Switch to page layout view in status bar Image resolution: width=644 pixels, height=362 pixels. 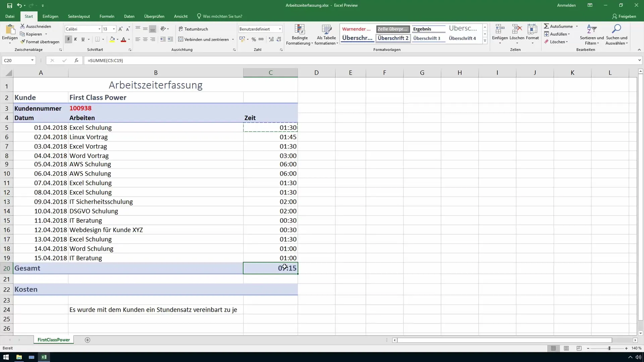point(566,348)
